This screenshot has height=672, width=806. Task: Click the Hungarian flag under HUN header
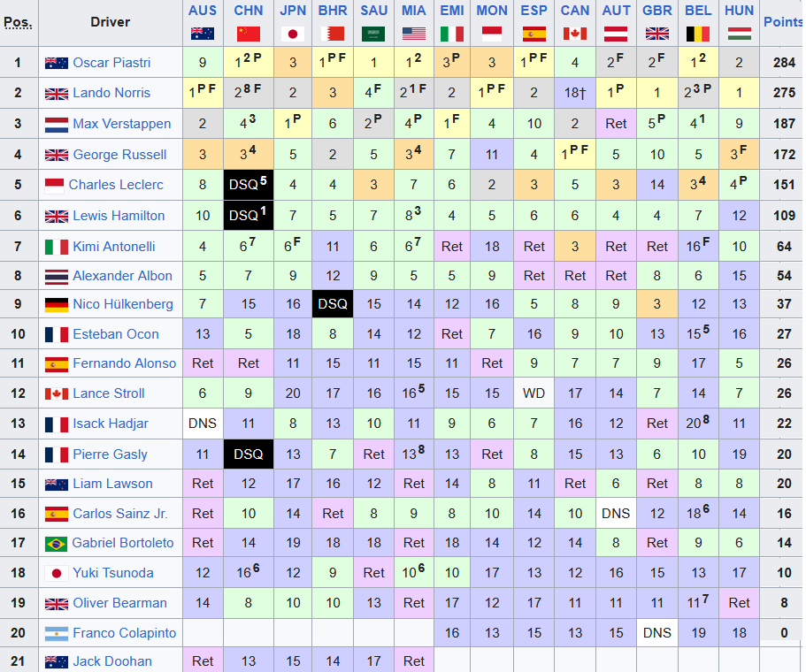coord(740,34)
